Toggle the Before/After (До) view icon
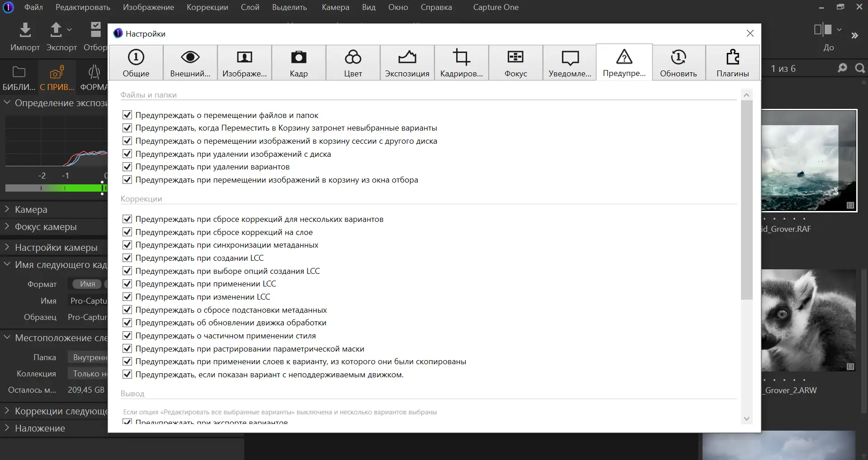This screenshot has width=868, height=460. click(x=823, y=30)
